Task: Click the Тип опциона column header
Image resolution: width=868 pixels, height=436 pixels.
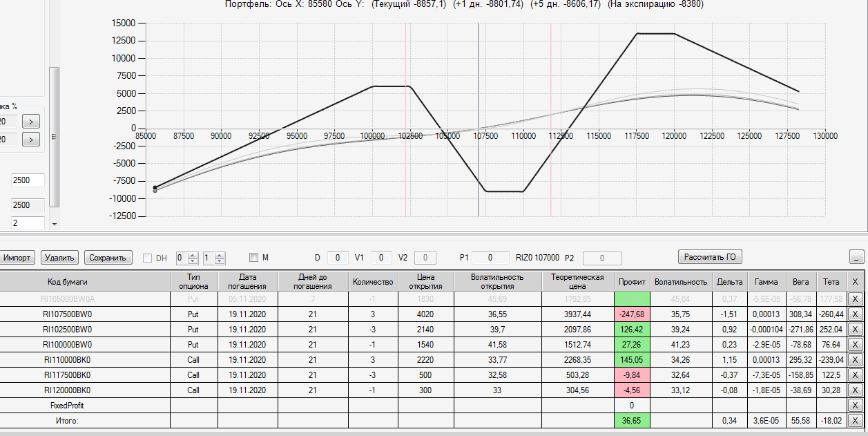Action: pyautogui.click(x=194, y=282)
